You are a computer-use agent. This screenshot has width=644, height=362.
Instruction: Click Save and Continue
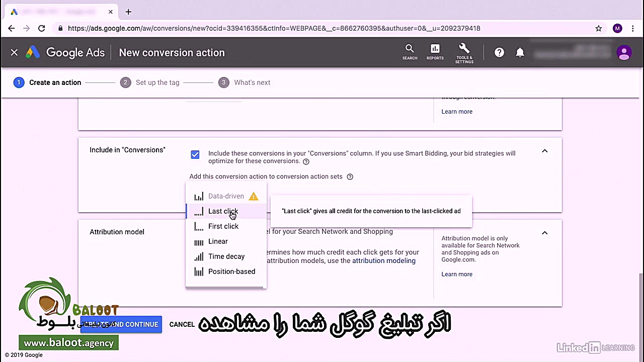pyautogui.click(x=121, y=324)
